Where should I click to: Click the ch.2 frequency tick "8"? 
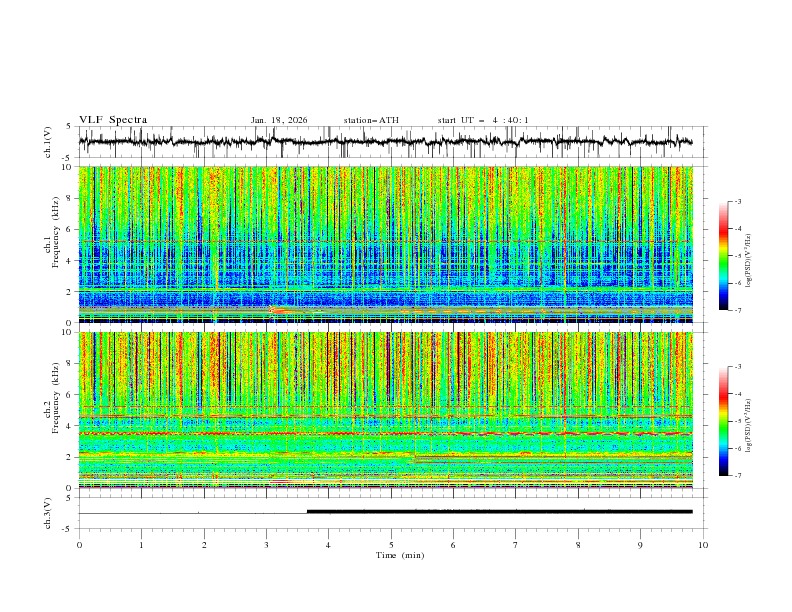[70, 363]
